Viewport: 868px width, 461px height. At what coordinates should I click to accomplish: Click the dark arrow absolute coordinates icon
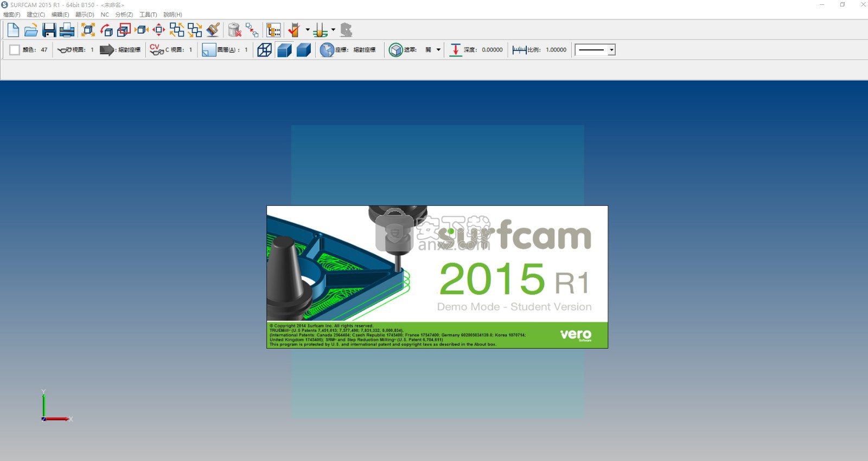coord(107,50)
